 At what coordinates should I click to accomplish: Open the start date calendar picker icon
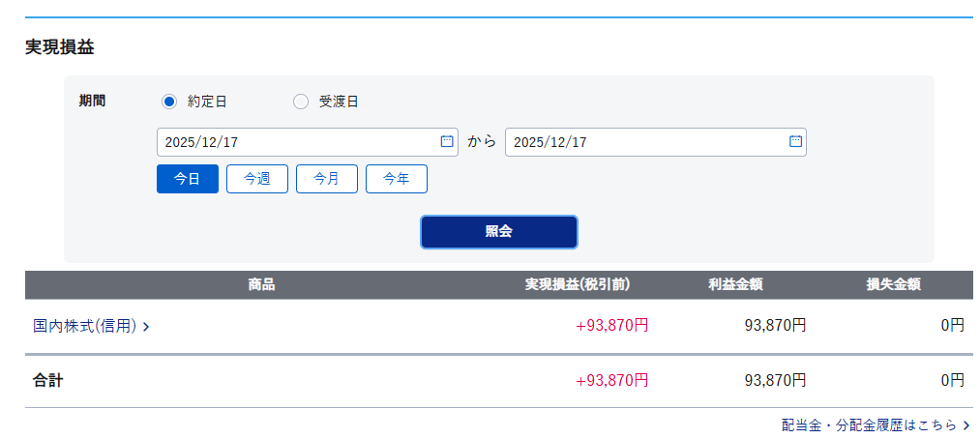tap(447, 141)
